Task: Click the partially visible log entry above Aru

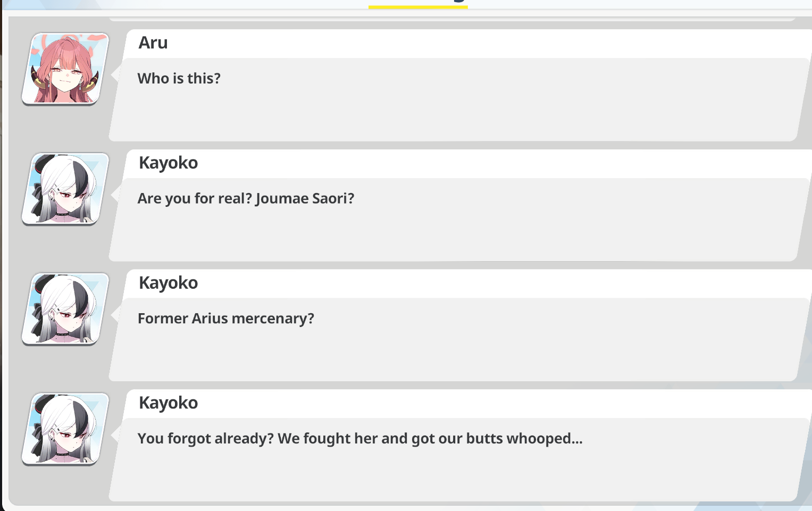Action: (452, 19)
